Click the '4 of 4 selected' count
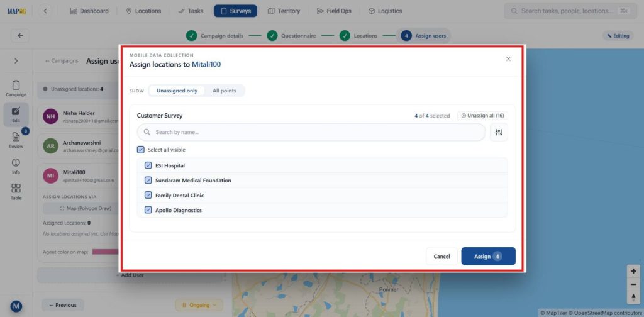Image resolution: width=644 pixels, height=317 pixels. pyautogui.click(x=432, y=116)
